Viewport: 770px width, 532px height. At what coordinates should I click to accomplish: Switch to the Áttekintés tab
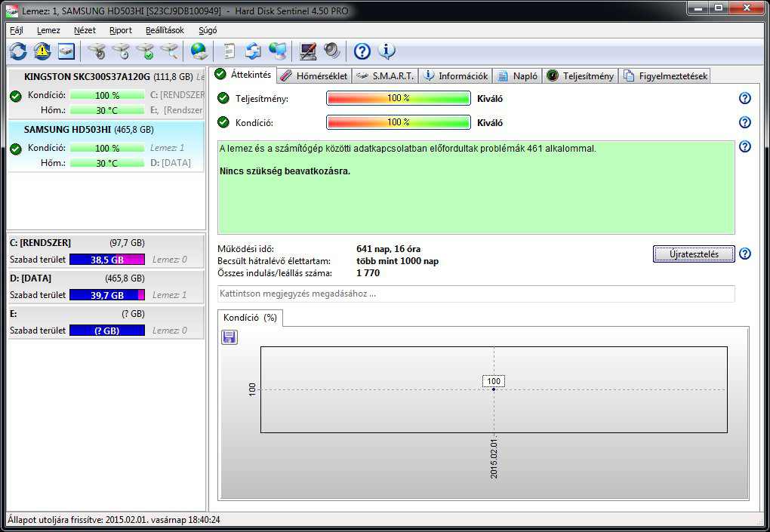(x=244, y=75)
